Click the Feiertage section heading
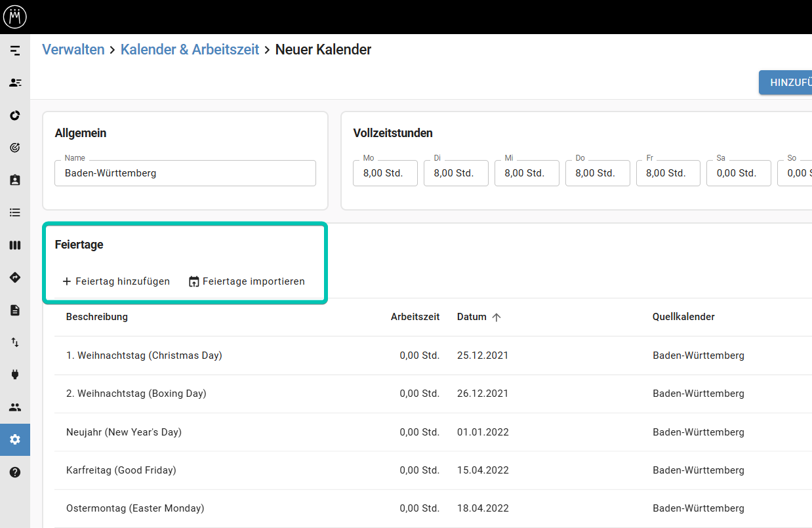 tap(79, 245)
